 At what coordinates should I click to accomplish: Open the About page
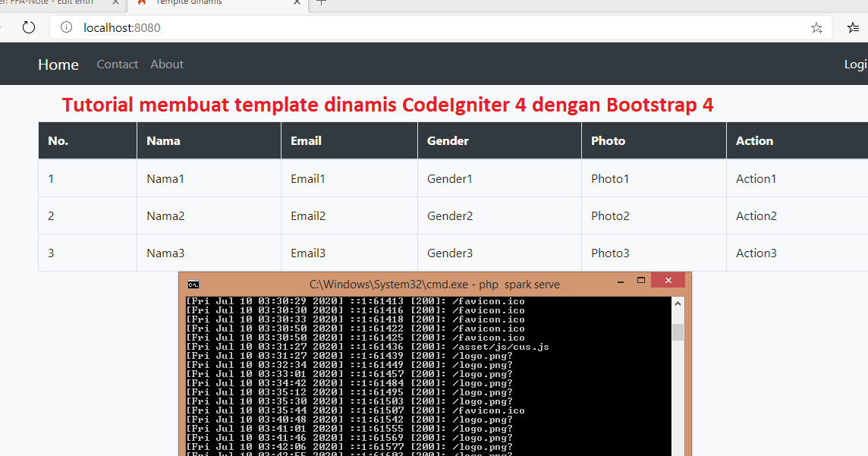[166, 64]
